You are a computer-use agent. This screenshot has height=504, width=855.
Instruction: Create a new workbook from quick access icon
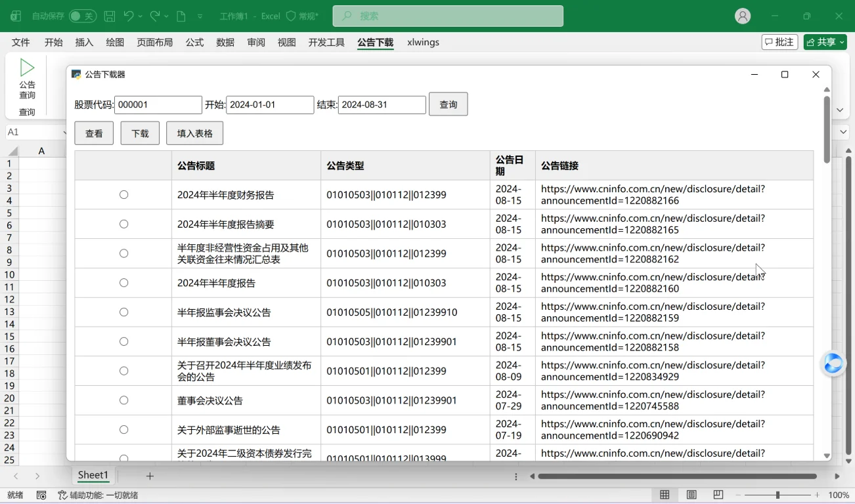tap(181, 16)
